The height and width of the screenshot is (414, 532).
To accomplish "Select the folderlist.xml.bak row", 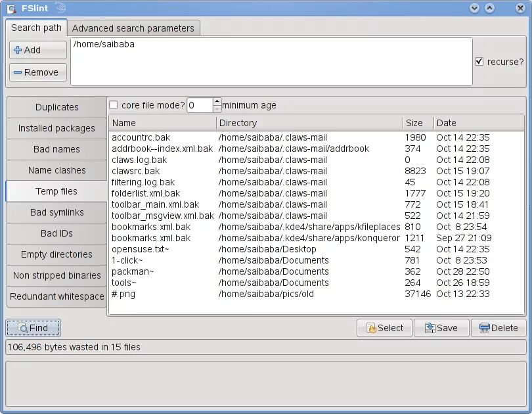I will pyautogui.click(x=316, y=193).
